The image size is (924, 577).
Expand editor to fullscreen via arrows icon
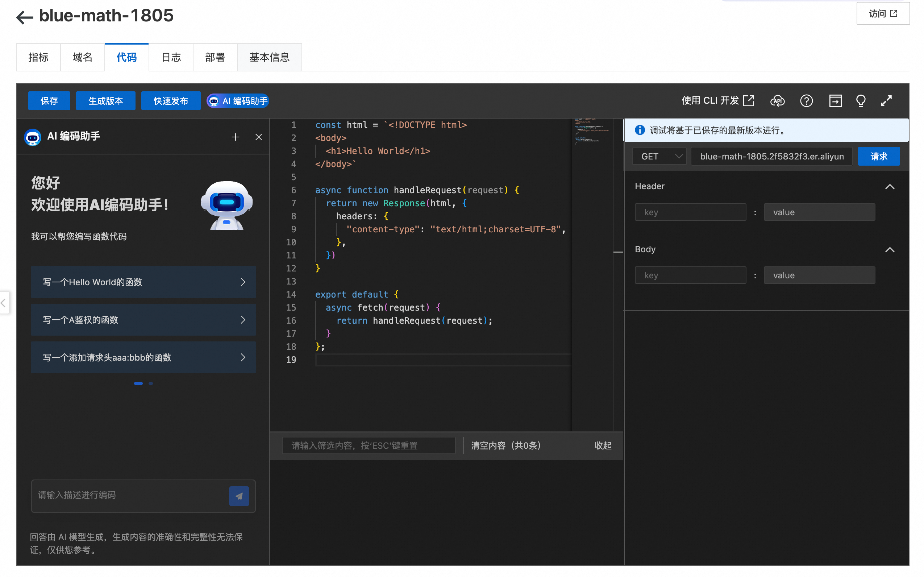(x=886, y=101)
